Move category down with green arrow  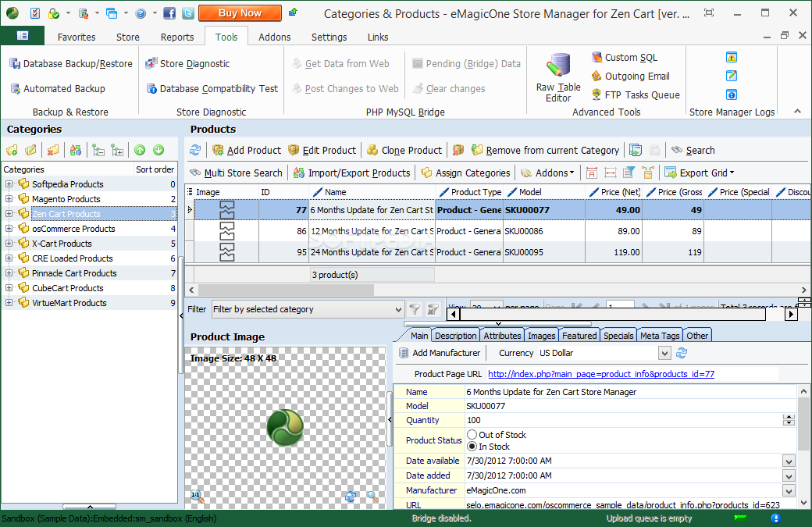(x=158, y=150)
